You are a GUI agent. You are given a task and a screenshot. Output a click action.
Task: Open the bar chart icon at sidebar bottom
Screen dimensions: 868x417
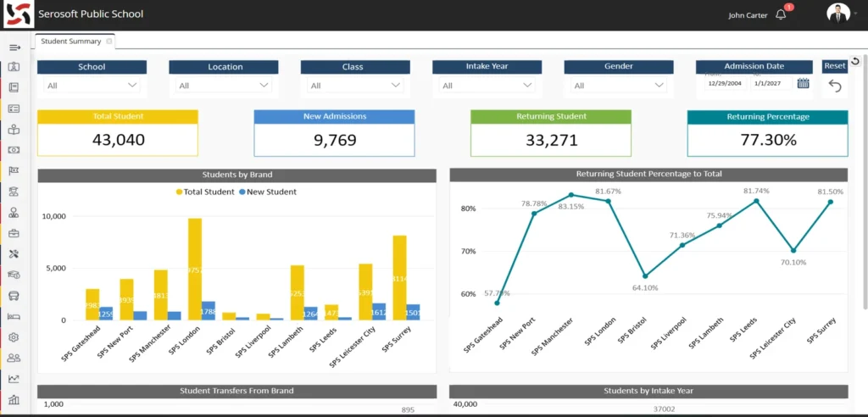[14, 399]
